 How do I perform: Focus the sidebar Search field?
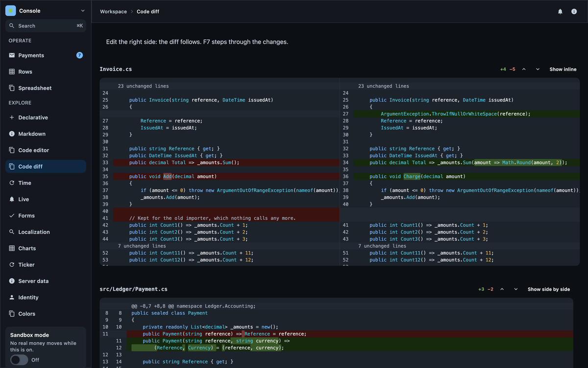click(x=46, y=26)
